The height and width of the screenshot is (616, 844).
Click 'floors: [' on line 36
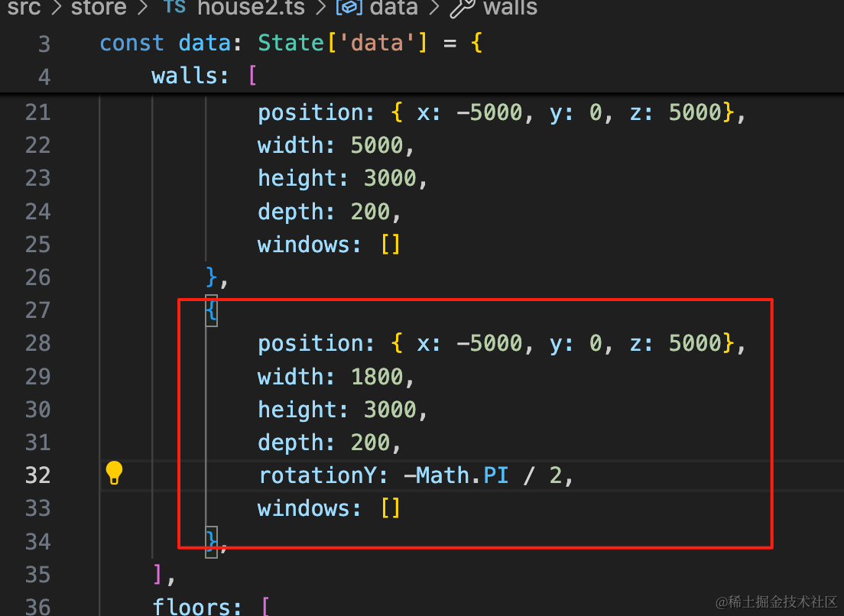210,607
